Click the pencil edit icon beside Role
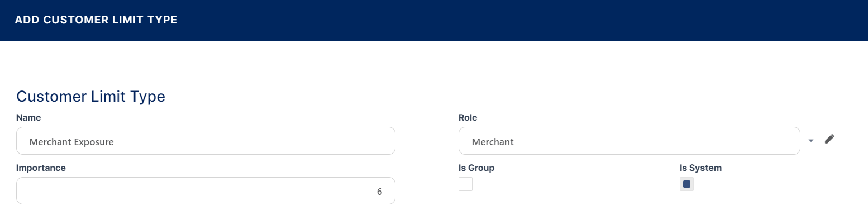This screenshot has height=224, width=868. [x=829, y=139]
